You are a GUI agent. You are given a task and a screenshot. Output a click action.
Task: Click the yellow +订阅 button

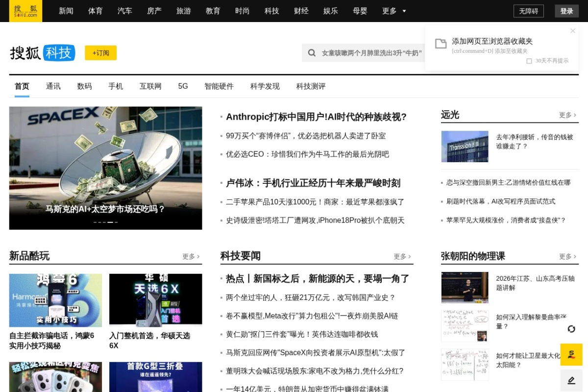(100, 53)
